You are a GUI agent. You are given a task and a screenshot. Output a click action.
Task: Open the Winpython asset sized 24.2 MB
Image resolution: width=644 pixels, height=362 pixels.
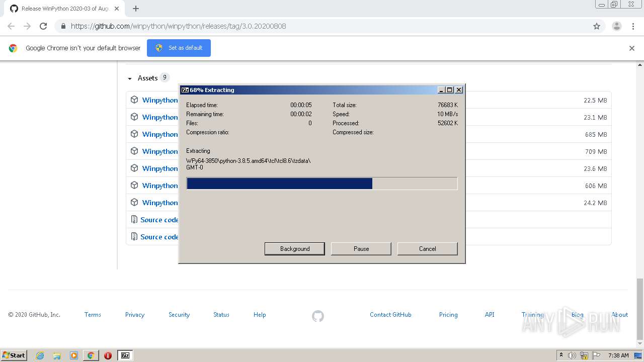[160, 203]
